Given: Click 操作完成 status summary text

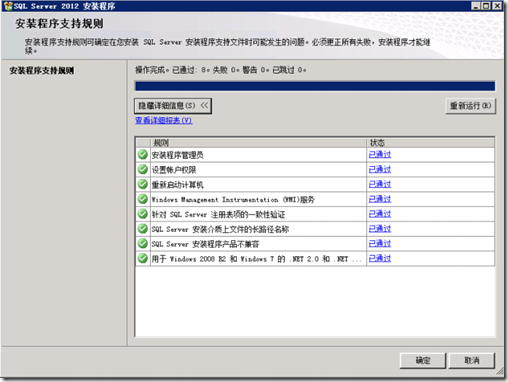Looking at the screenshot, I should pos(221,70).
